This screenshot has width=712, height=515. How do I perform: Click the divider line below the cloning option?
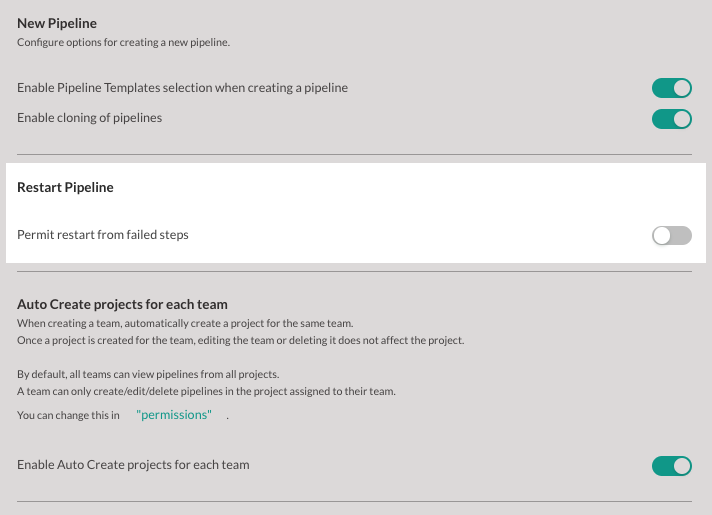355,154
